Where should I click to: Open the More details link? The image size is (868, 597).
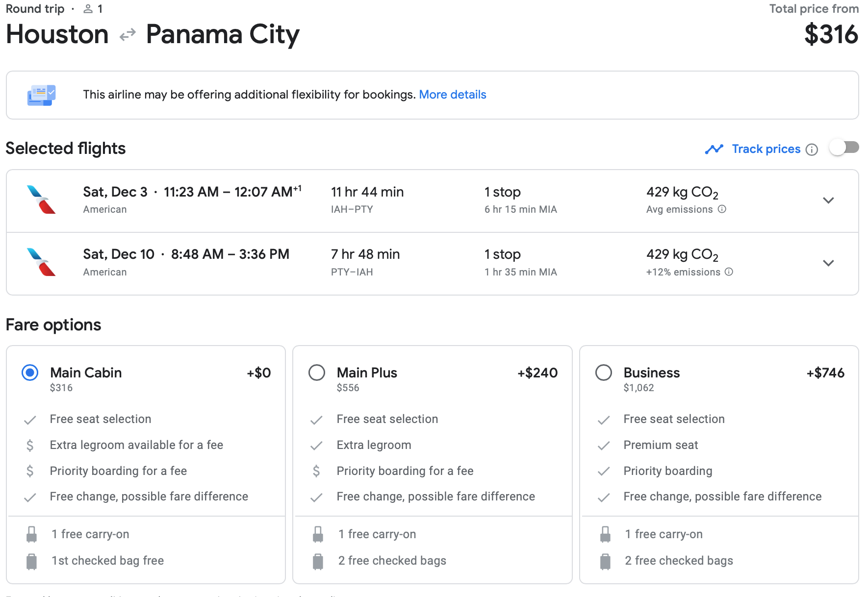coord(452,95)
